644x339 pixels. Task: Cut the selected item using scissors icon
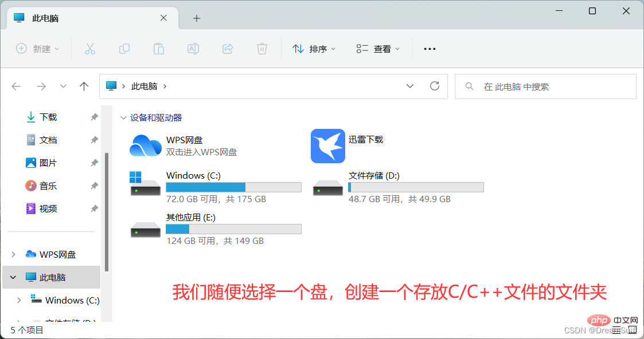tap(90, 49)
